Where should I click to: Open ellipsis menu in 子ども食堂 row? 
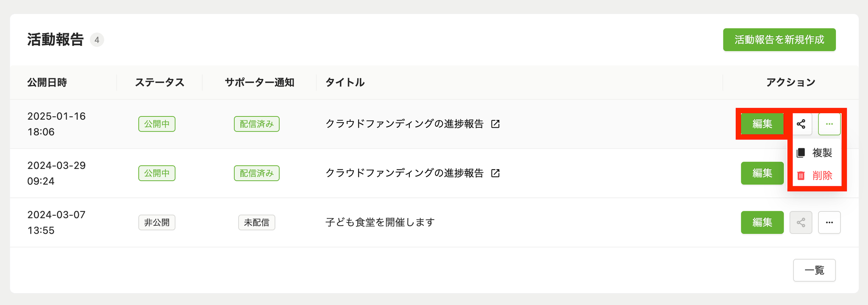click(829, 222)
